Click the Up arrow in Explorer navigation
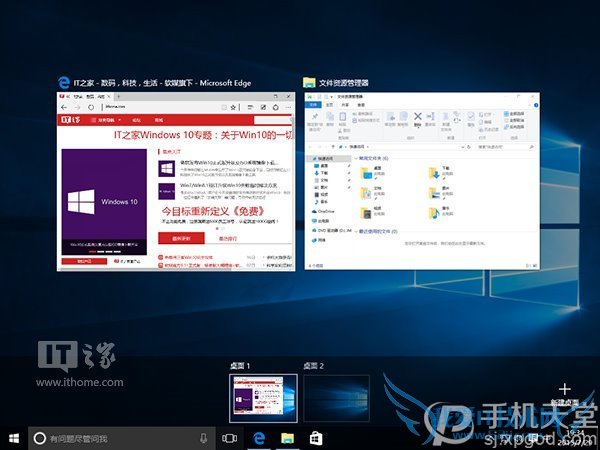 coord(333,147)
